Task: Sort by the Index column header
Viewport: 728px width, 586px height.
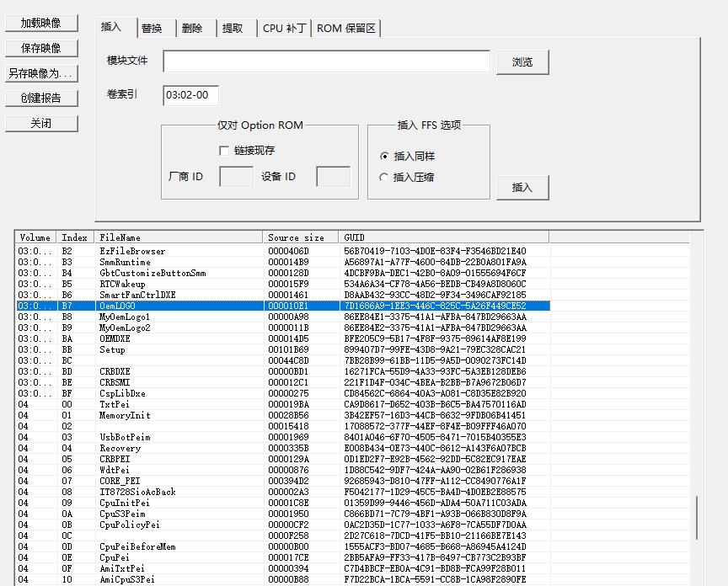Action: pyautogui.click(x=75, y=237)
